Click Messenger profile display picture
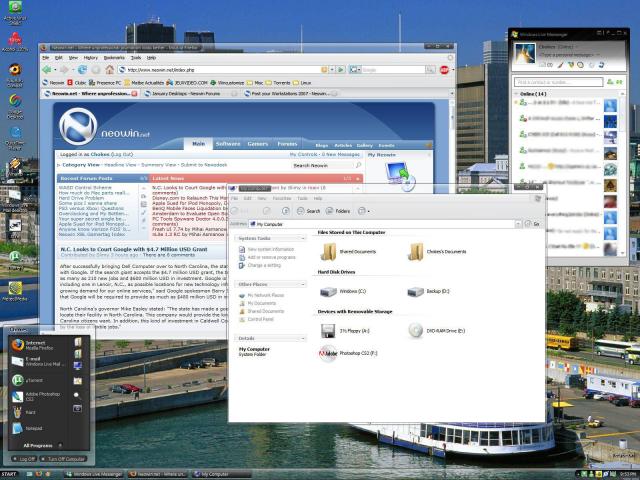640x480 pixels. (524, 53)
